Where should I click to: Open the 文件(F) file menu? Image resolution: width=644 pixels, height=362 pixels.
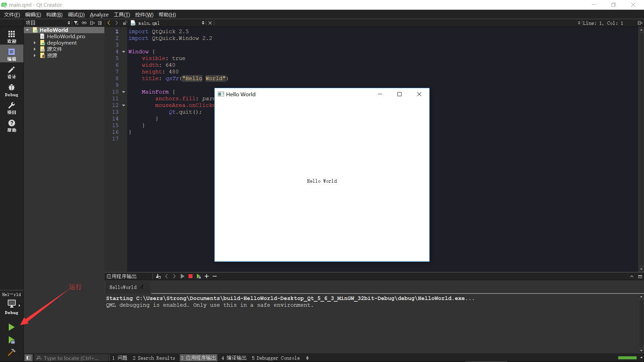tap(12, 14)
